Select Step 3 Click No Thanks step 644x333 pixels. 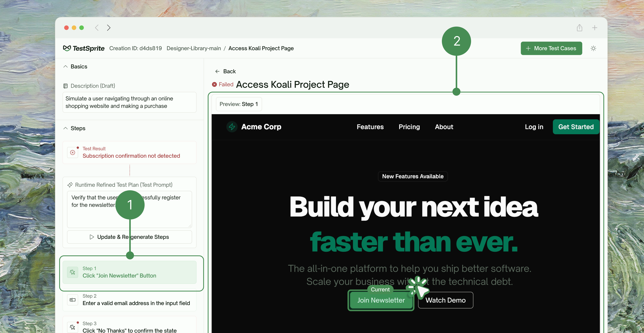130,325
